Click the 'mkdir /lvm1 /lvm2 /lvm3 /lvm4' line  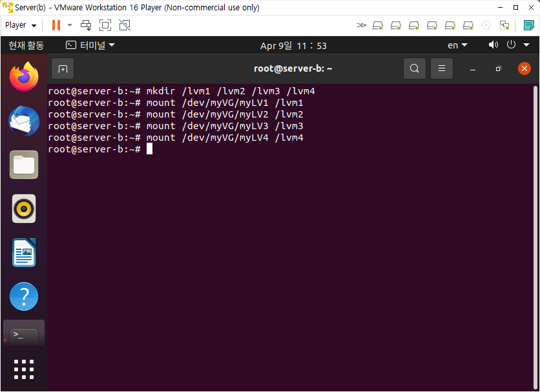point(182,91)
